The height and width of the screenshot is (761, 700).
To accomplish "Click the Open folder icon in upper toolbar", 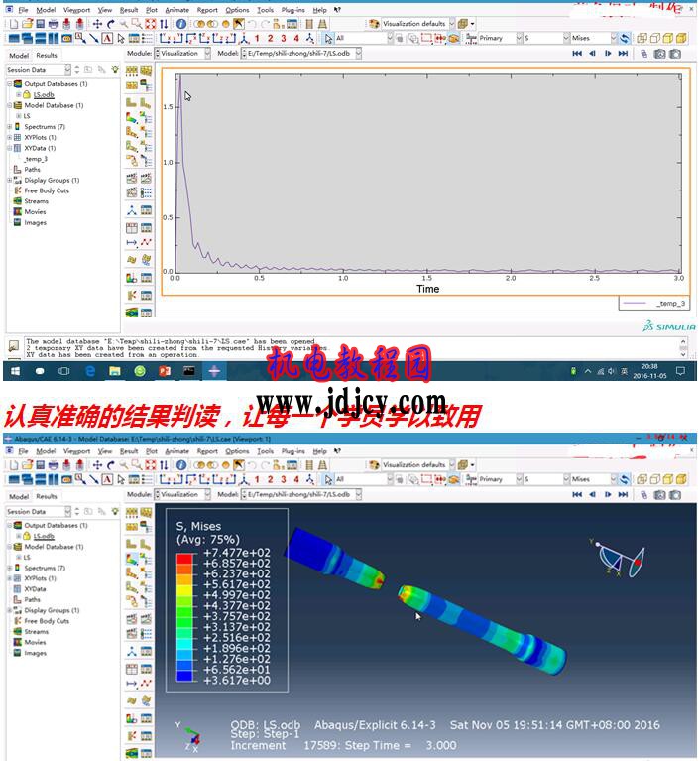I will (27, 23).
